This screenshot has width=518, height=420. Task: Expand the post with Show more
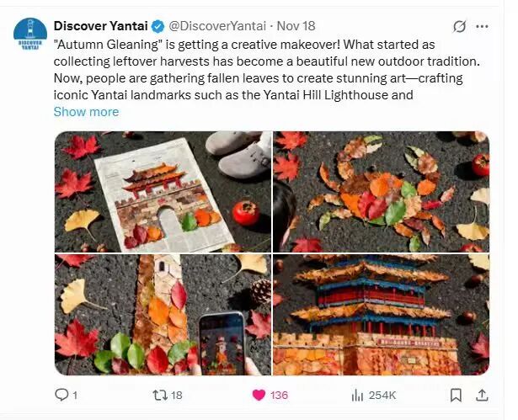click(x=86, y=111)
